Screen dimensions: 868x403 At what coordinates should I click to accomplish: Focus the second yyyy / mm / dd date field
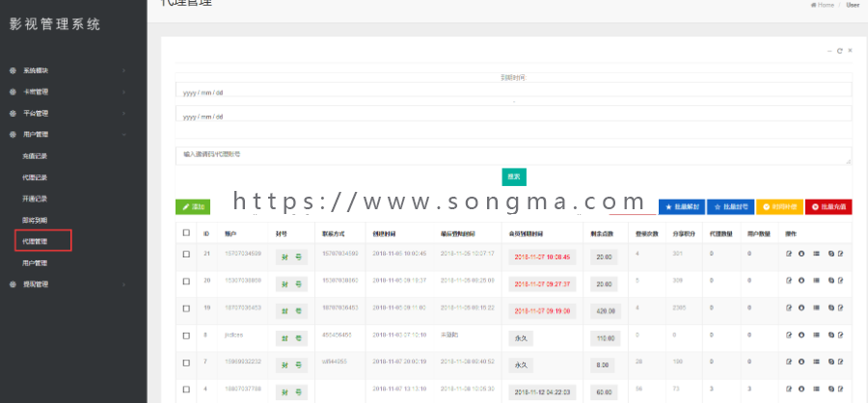pos(514,114)
